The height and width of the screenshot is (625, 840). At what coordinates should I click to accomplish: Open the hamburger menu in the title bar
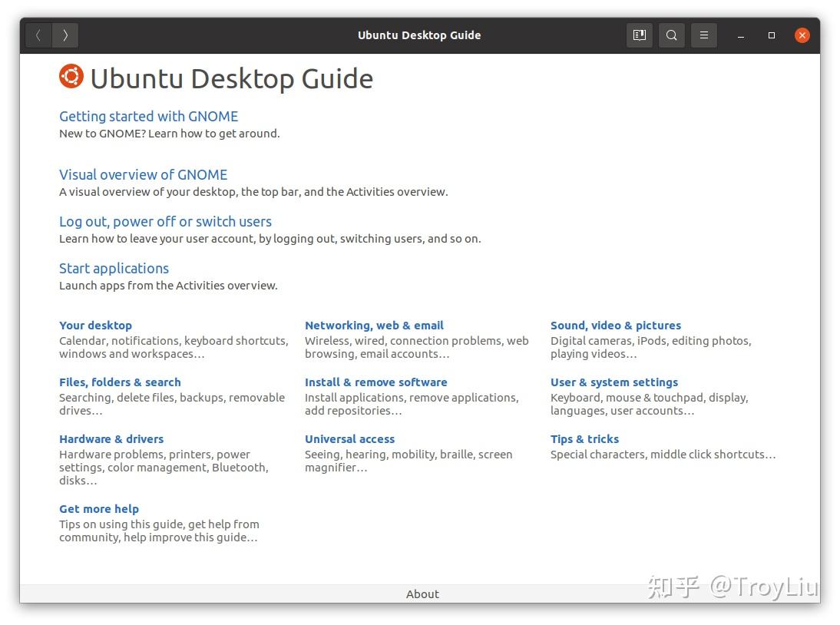pyautogui.click(x=703, y=35)
